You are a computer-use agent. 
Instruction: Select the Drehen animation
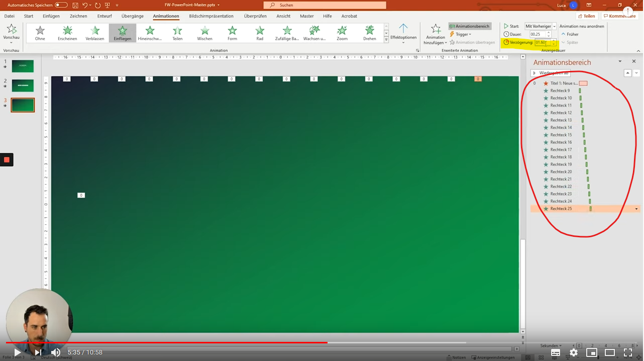[x=370, y=33]
